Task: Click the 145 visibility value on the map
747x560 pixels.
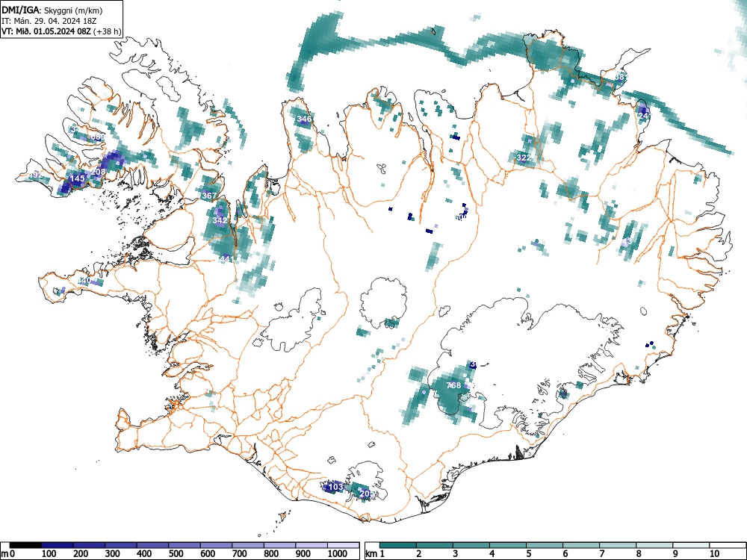Action: point(77,178)
